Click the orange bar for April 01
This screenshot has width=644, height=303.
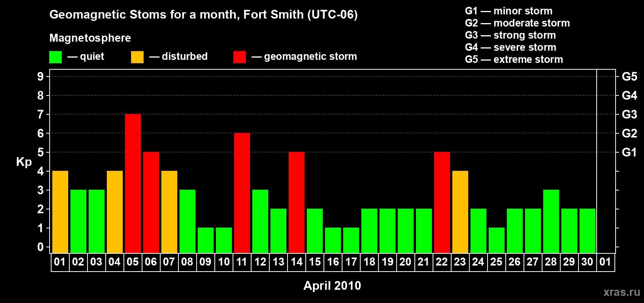pyautogui.click(x=60, y=212)
